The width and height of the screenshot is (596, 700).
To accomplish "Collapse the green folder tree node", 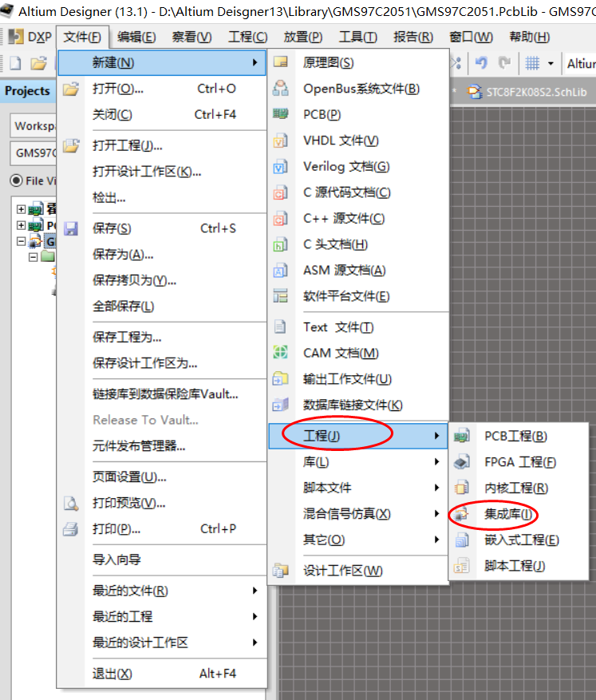I will point(33,257).
